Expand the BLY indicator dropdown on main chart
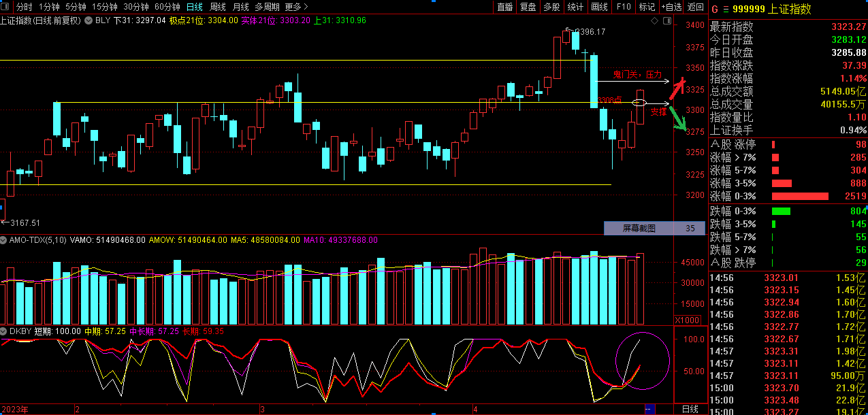This screenshot has width=868, height=415. pyautogui.click(x=88, y=20)
